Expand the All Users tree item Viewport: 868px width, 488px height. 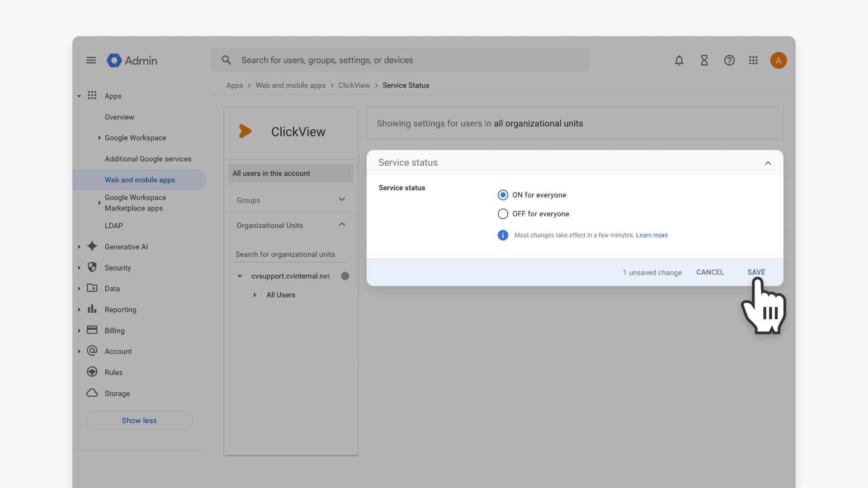point(255,295)
